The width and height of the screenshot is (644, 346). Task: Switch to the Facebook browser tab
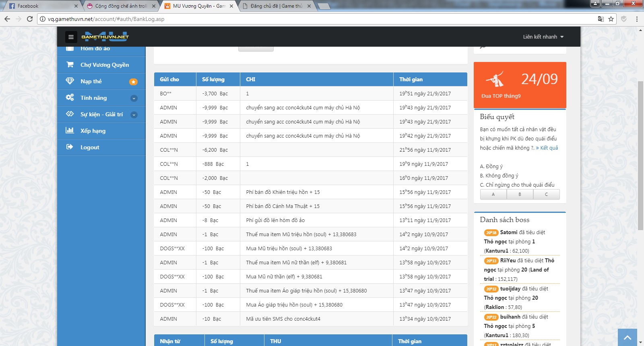point(40,6)
